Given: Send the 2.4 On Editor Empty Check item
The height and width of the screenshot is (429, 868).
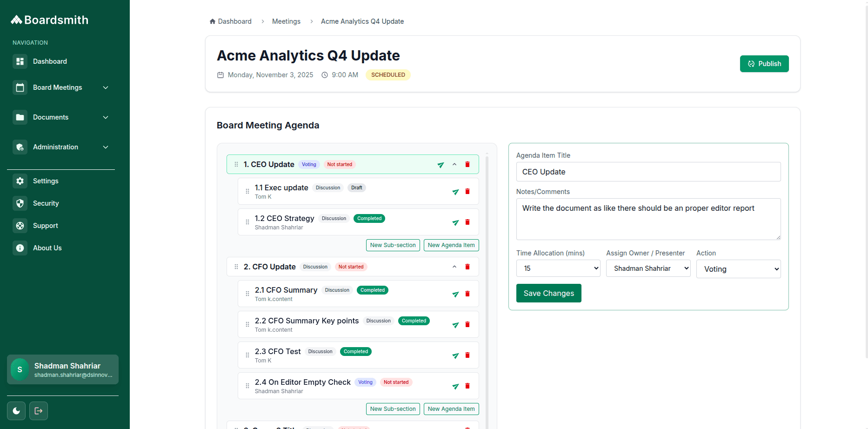Looking at the screenshot, I should tap(455, 386).
